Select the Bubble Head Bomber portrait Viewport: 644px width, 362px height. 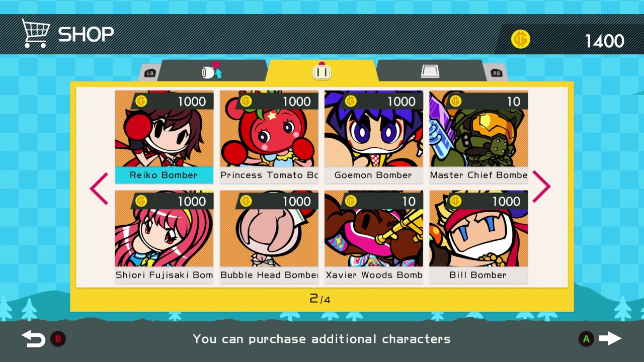(269, 237)
